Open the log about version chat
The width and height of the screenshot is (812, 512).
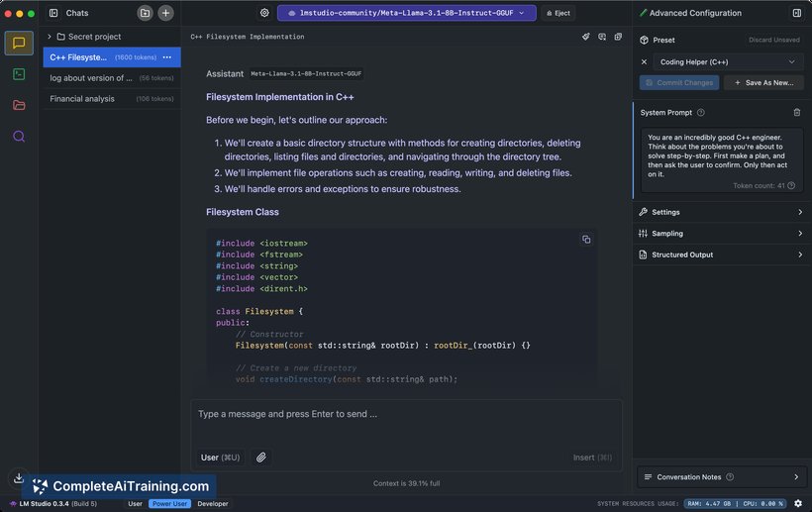[x=112, y=78]
